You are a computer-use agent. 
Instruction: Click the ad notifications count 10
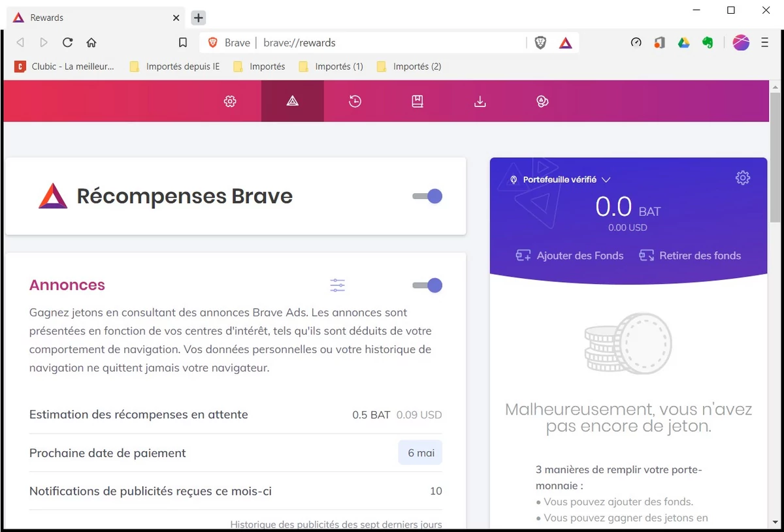point(436,491)
